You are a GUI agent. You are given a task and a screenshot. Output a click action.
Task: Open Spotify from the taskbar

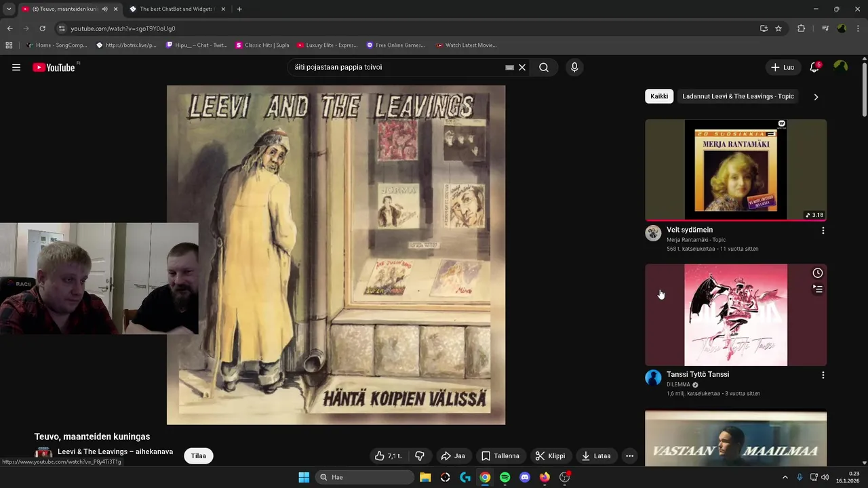click(x=505, y=477)
